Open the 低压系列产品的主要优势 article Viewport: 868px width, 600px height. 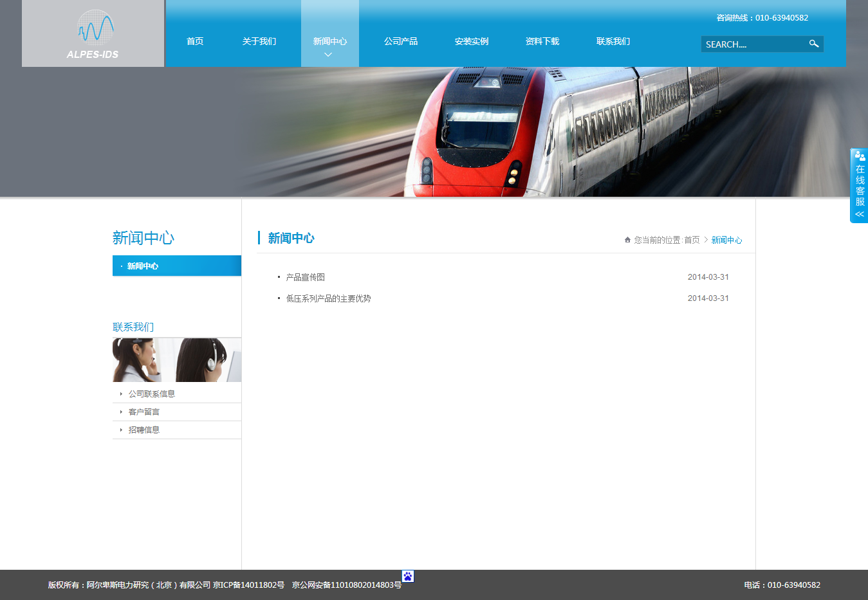click(x=328, y=298)
